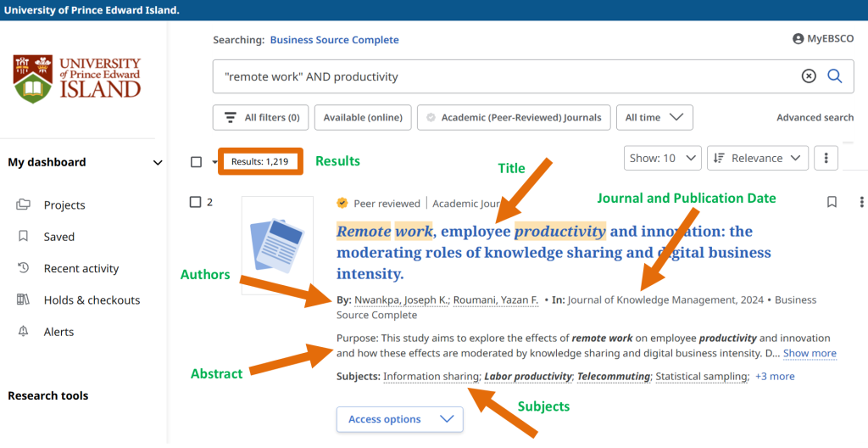
Task: Toggle Academic (Peer-Reviewed) Journals filter
Action: (514, 118)
